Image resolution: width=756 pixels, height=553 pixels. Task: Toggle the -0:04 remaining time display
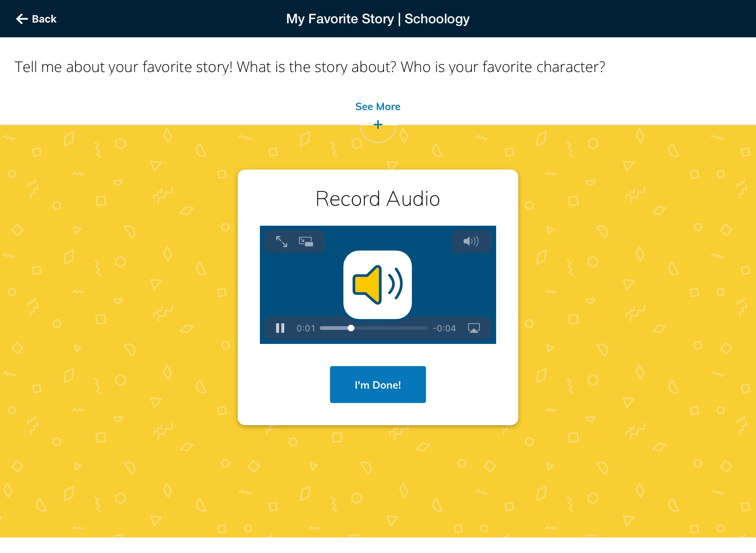pos(444,328)
